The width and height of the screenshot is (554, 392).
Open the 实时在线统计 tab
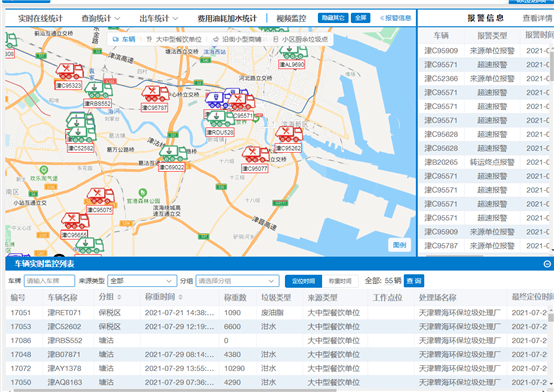coord(40,18)
